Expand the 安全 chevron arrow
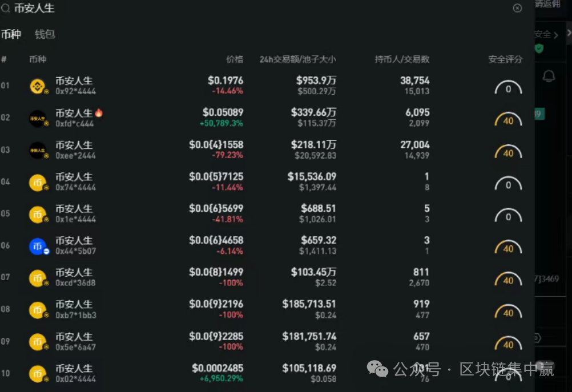Image resolution: width=572 pixels, height=392 pixels. point(556,35)
